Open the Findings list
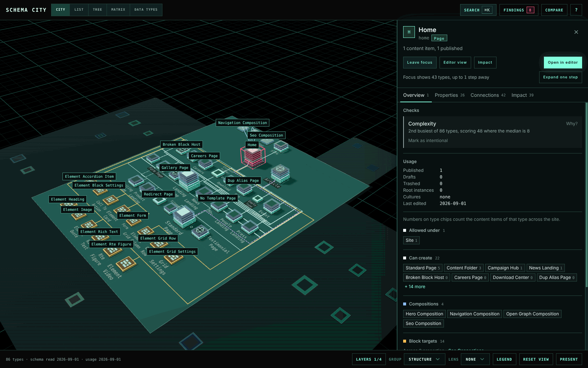588x368 pixels. coord(519,10)
